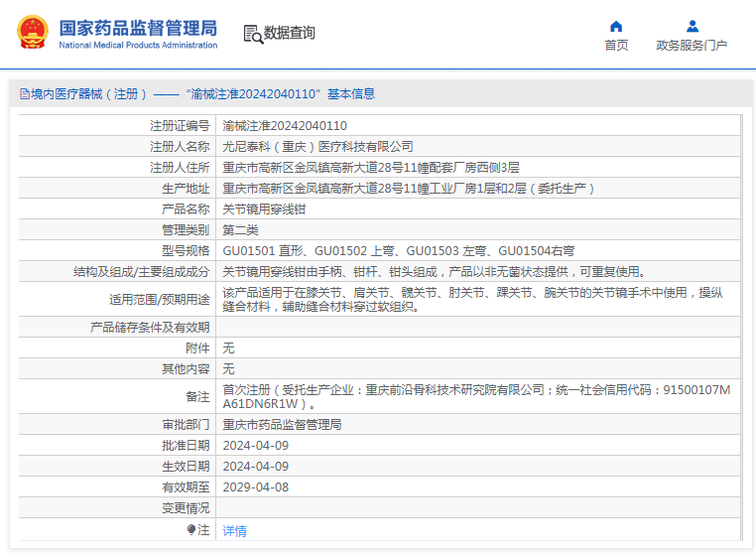The image size is (756, 556).
Task: Click the lightbulb icon beside 注
Action: pos(191,530)
